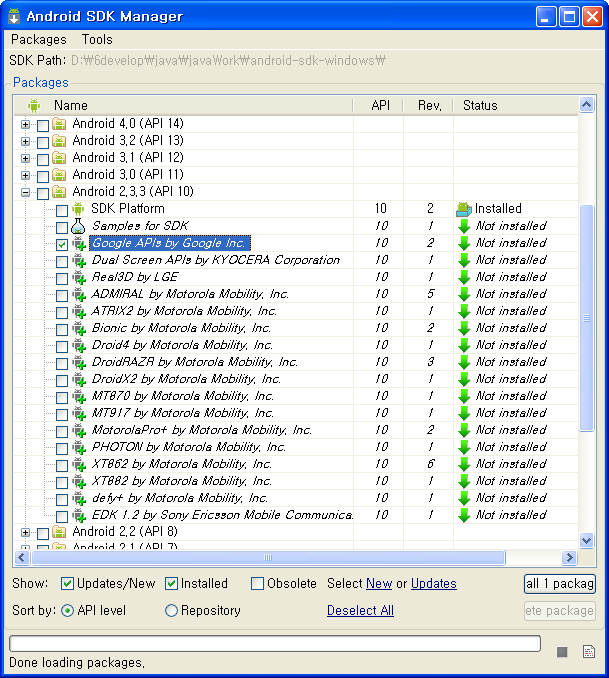
Task: Click the Real3D by LGE add-on icon
Action: tap(79, 277)
